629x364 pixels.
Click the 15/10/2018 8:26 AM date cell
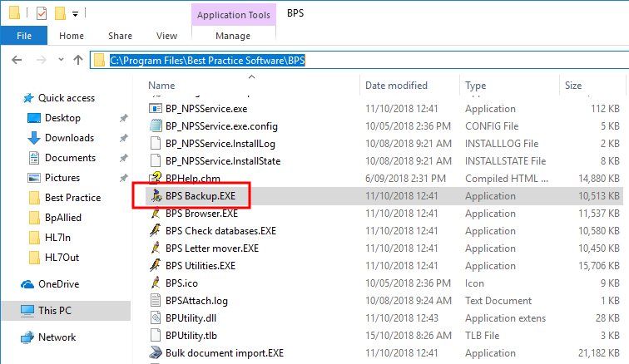(x=409, y=336)
